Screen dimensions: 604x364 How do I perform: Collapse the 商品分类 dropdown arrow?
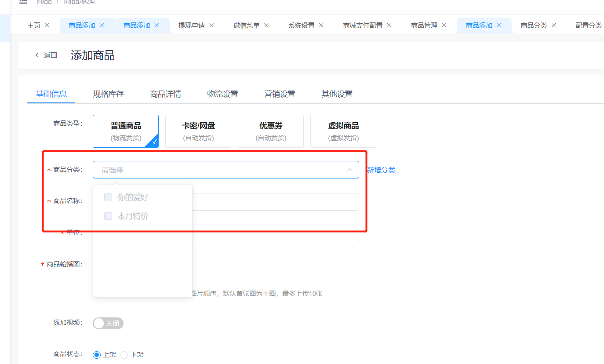350,170
